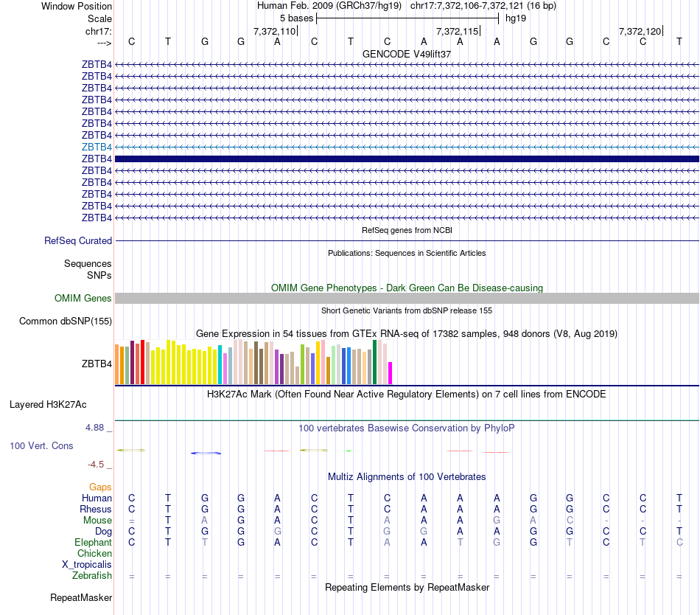
Task: Click the dark green GTEx expression bar
Action: (x=375, y=362)
